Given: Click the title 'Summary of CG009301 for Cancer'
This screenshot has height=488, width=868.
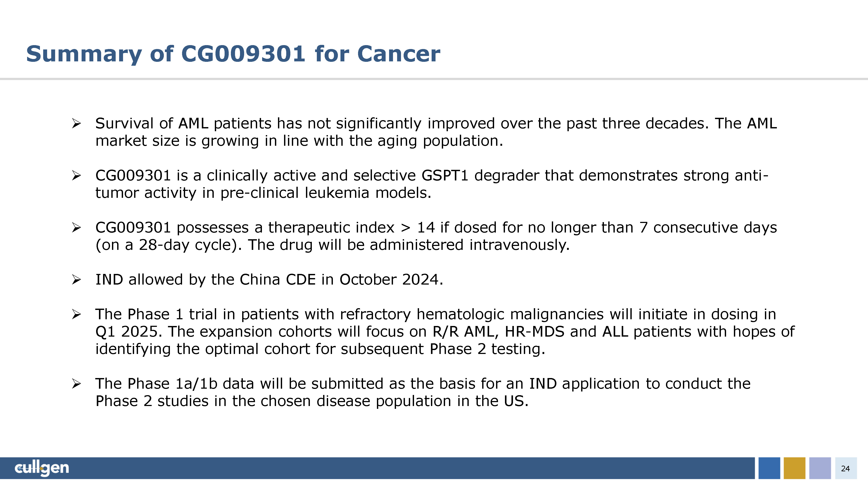Looking at the screenshot, I should [233, 54].
